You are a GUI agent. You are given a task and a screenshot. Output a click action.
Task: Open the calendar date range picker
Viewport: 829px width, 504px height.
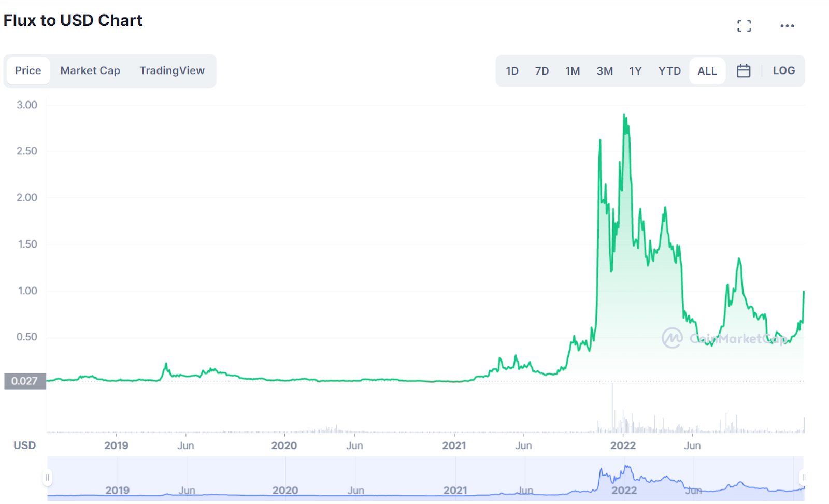point(744,71)
